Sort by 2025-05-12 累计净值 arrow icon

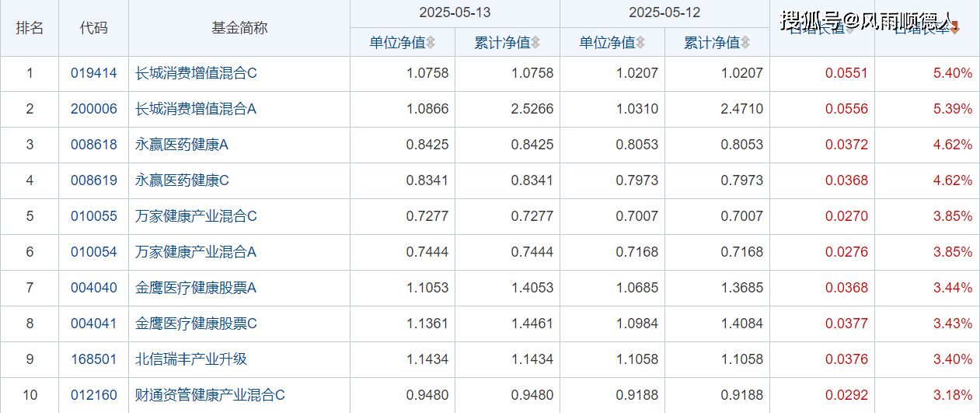pos(745,43)
